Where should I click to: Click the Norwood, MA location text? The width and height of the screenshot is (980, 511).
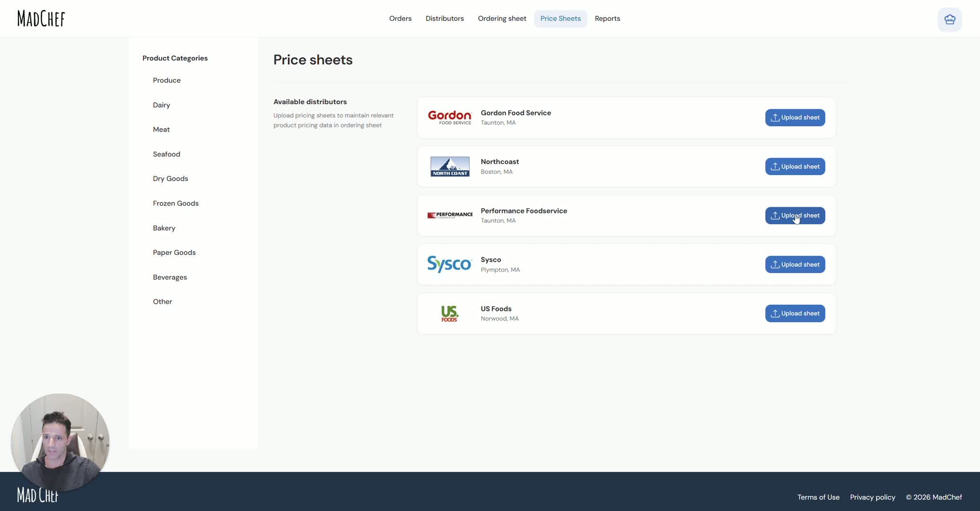pyautogui.click(x=499, y=318)
